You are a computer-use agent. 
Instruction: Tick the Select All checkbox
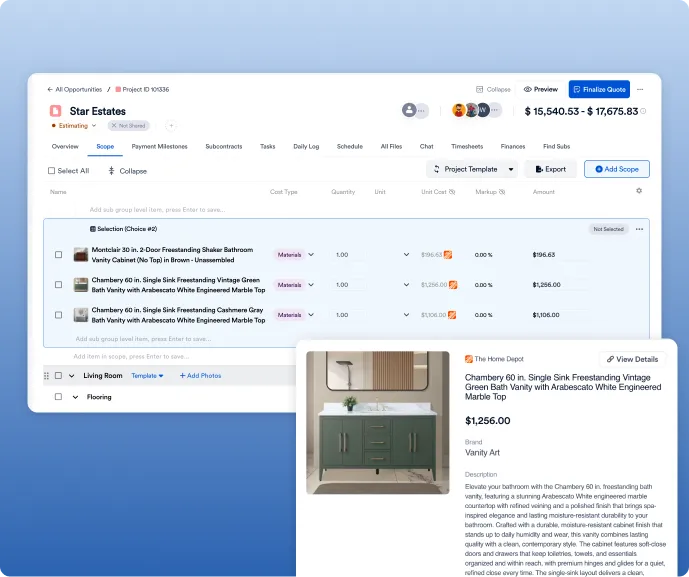51,171
